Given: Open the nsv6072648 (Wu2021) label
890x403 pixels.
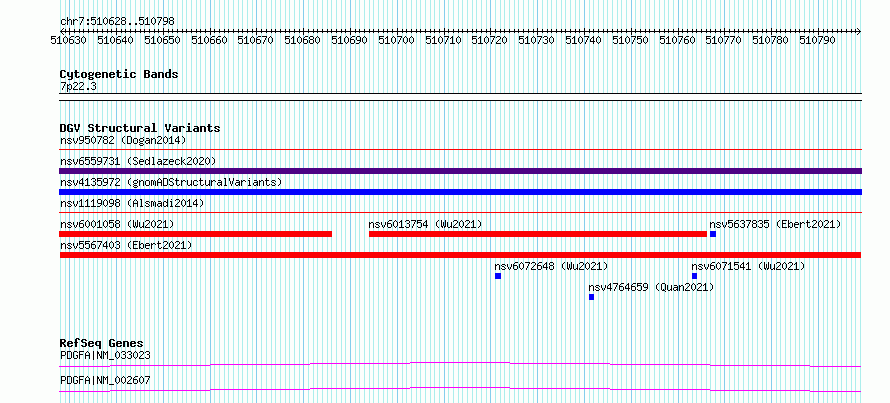Looking at the screenshot, I should click(551, 266).
